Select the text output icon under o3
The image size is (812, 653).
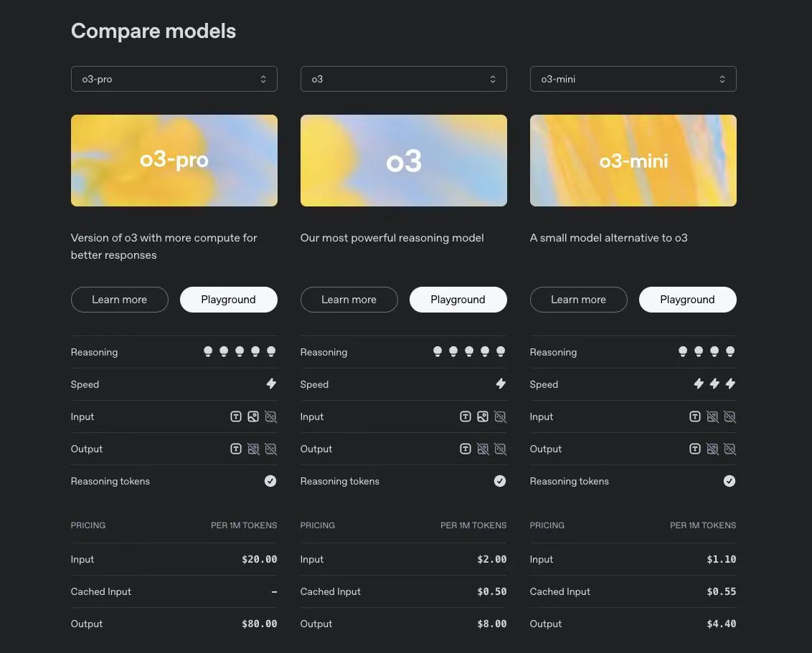[x=465, y=448]
